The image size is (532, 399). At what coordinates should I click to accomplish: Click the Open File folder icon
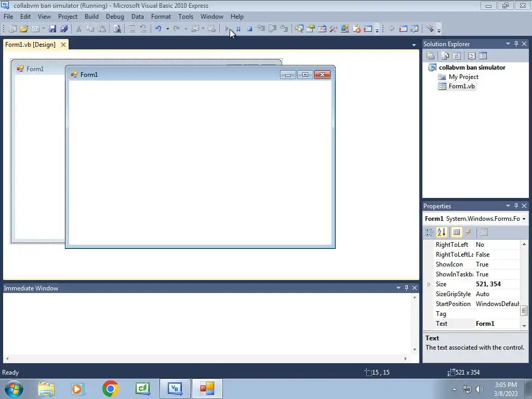tap(24, 29)
